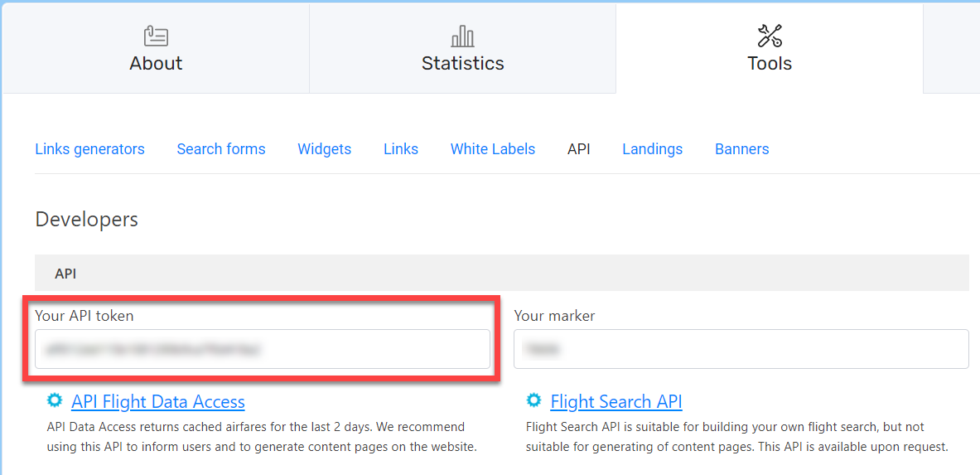Click the About clipboard icon
This screenshot has width=980, height=475.
pyautogui.click(x=156, y=36)
